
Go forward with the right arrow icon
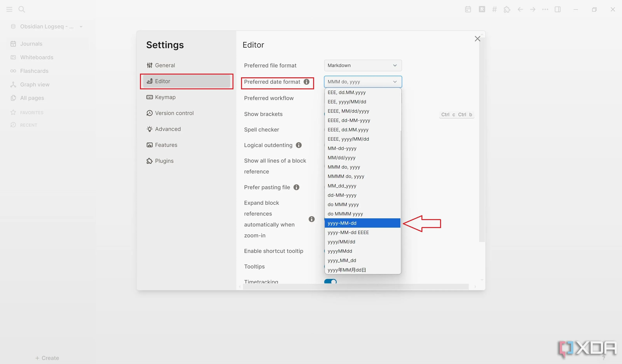[533, 9]
